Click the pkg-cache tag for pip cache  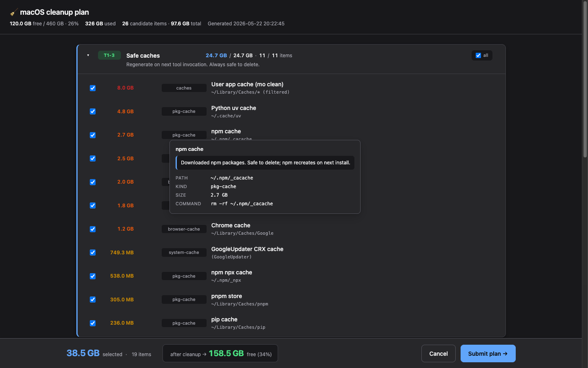coord(184,323)
